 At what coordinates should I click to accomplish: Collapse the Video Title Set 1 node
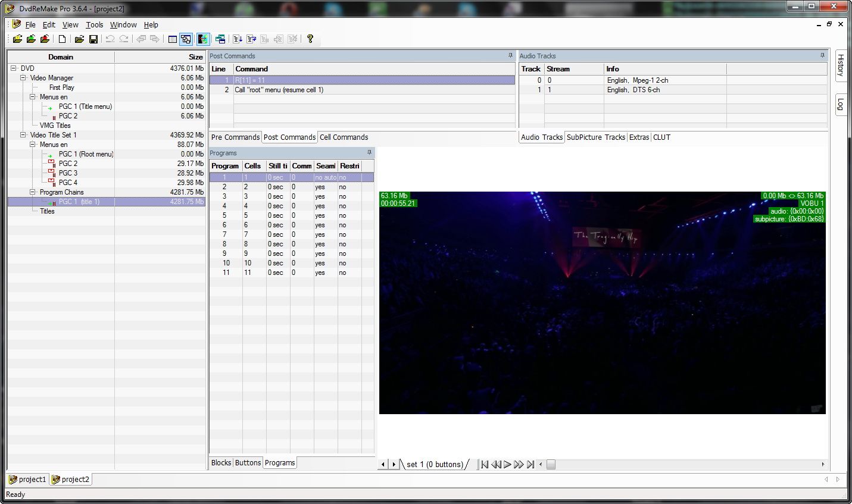pos(23,135)
